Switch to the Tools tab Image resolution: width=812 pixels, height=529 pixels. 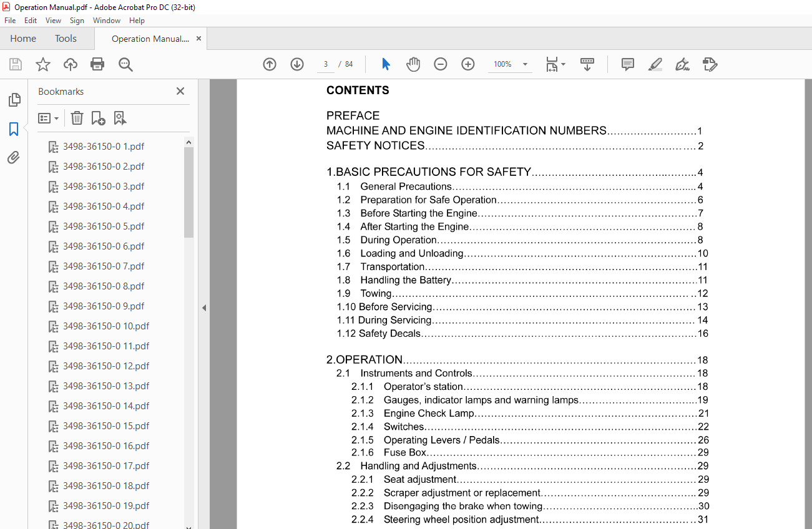66,39
